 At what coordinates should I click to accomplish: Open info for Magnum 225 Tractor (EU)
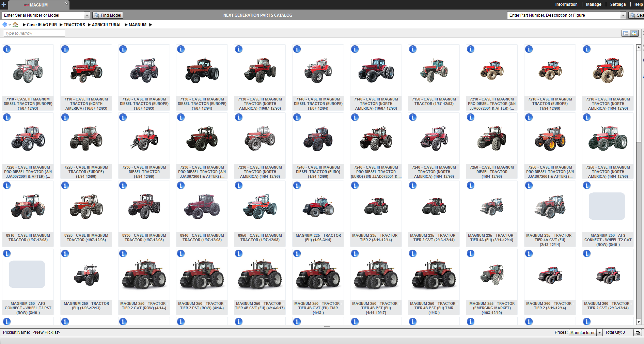(x=297, y=185)
